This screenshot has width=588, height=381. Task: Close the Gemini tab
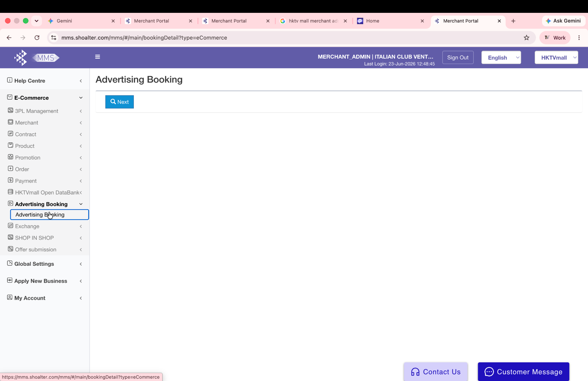coord(113,21)
